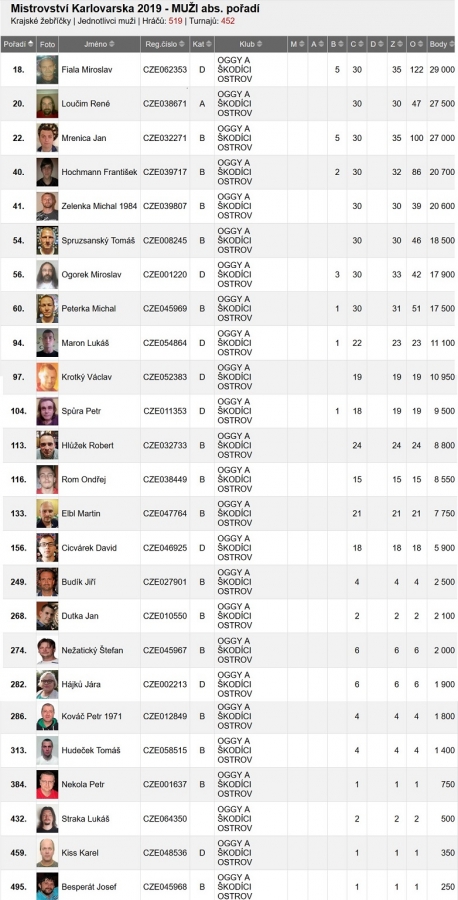Screen dimensions: 458x900
Task: Open Fiala Miroslav's profile photo
Action: (47, 69)
